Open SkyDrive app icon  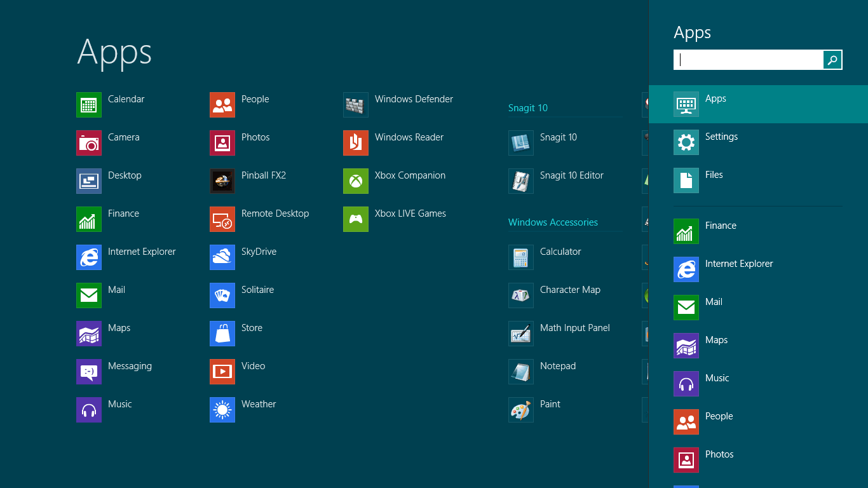click(222, 257)
